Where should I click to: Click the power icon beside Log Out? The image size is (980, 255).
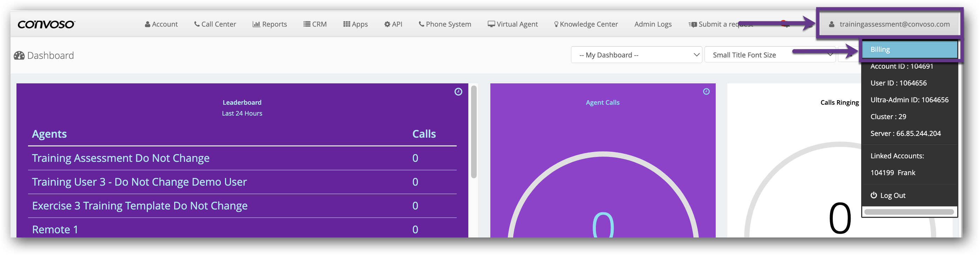[x=874, y=195]
